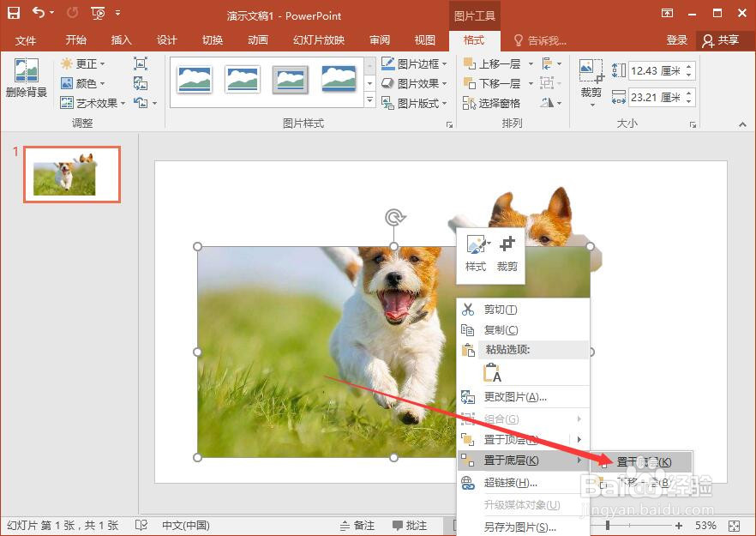
Task: Choose 另存为图片(S) from context menu
Action: click(x=523, y=527)
